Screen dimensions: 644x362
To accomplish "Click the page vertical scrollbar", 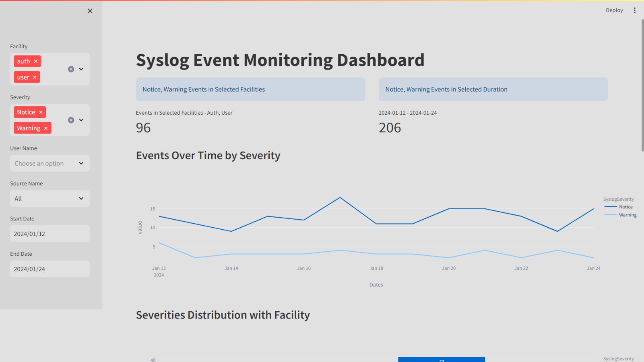I will (642, 85).
